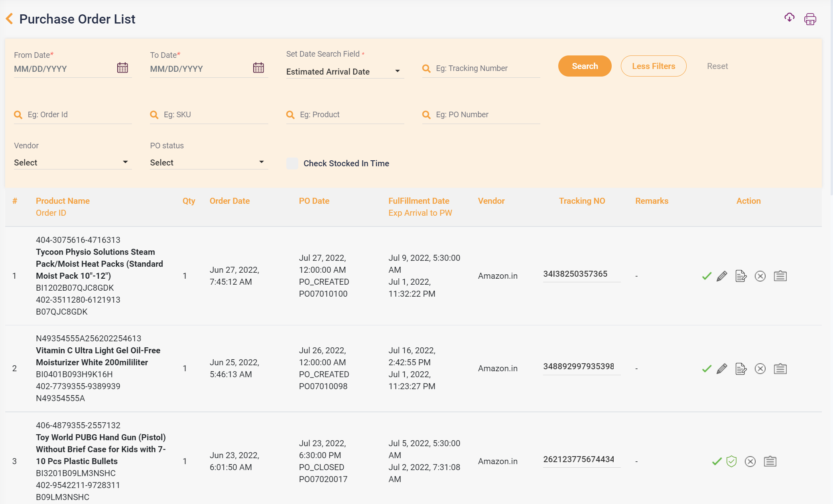Click the Order Id search magnifier icon
Screen dimensions: 833x504
[x=18, y=115]
